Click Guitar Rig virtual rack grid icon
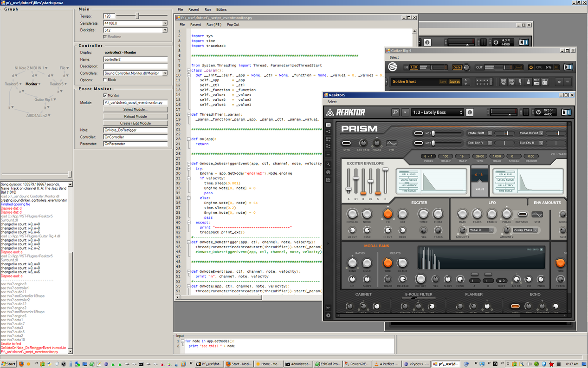Image resolution: width=588 pixels, height=368 pixels. [484, 82]
